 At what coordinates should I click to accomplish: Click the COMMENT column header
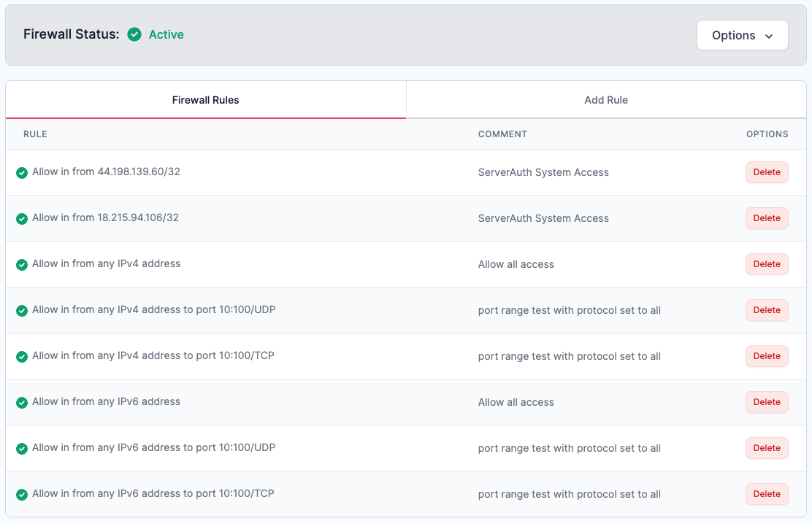(x=502, y=134)
